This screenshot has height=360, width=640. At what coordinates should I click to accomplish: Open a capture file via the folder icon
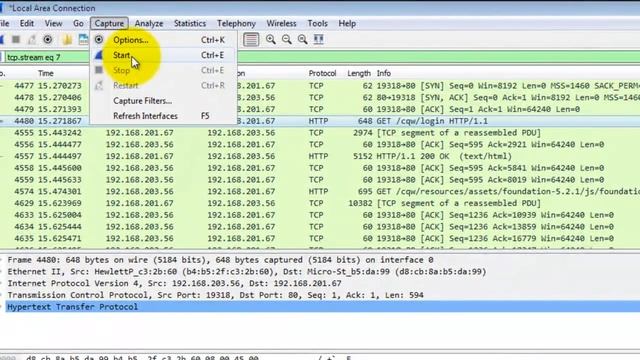point(67,39)
